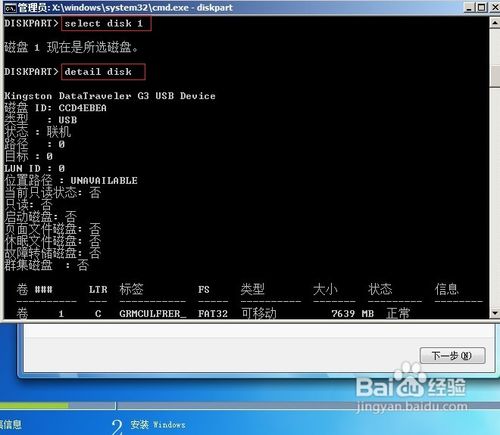Click the '7639 MB' size value
500x435 pixels.
(x=353, y=314)
